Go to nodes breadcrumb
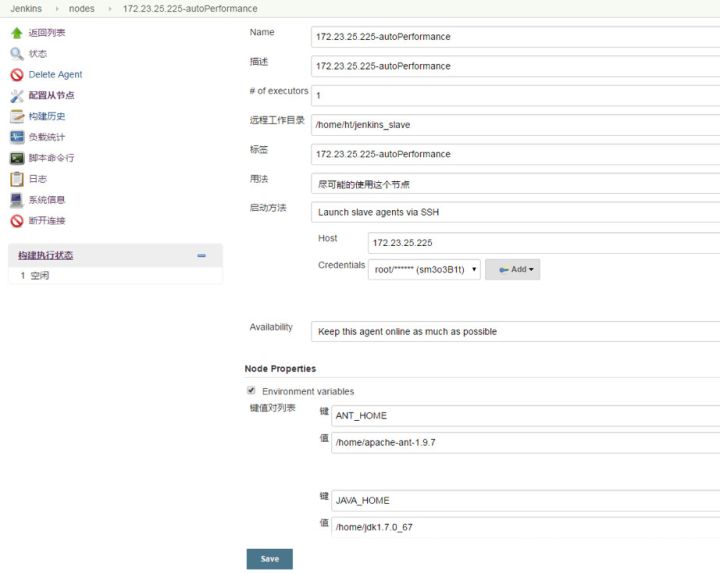 click(x=81, y=9)
